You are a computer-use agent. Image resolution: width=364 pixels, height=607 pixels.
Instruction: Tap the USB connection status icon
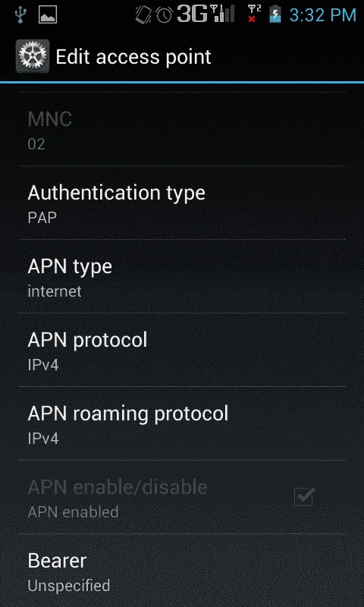(x=18, y=14)
